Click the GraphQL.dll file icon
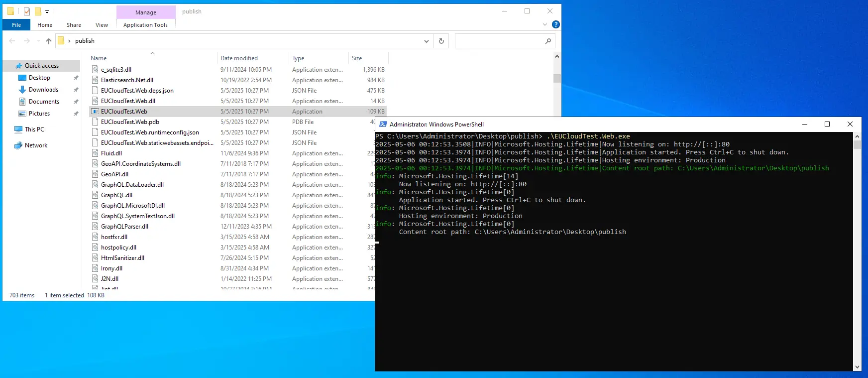Image resolution: width=868 pixels, height=378 pixels. (x=95, y=195)
